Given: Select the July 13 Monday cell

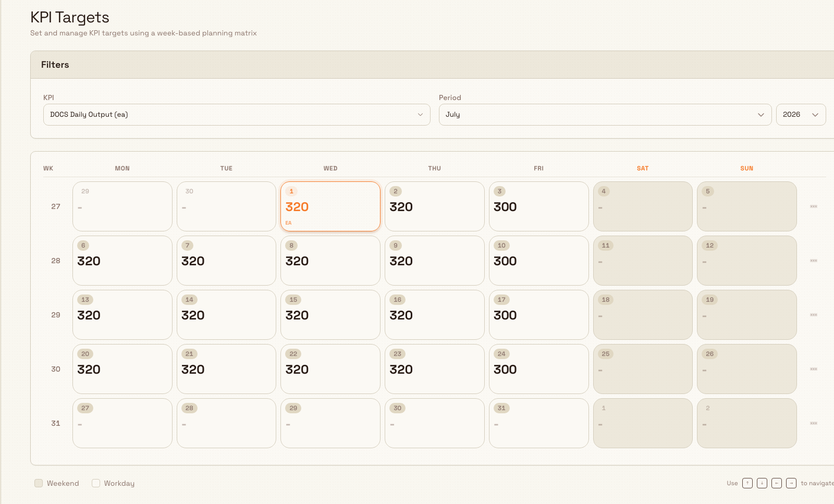Looking at the screenshot, I should coord(122,315).
